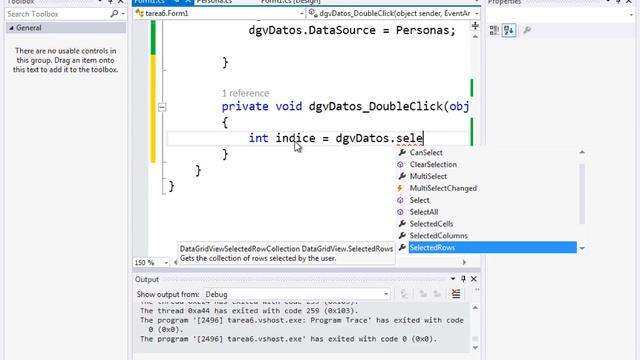Click lightning event icon beside MultiSelectChanged
The height and width of the screenshot is (360, 640).
400,188
